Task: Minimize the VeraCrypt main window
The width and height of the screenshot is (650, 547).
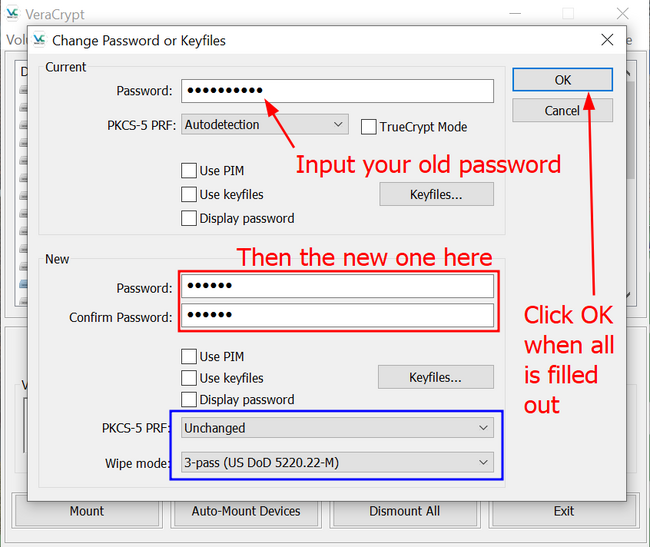Action: click(515, 14)
